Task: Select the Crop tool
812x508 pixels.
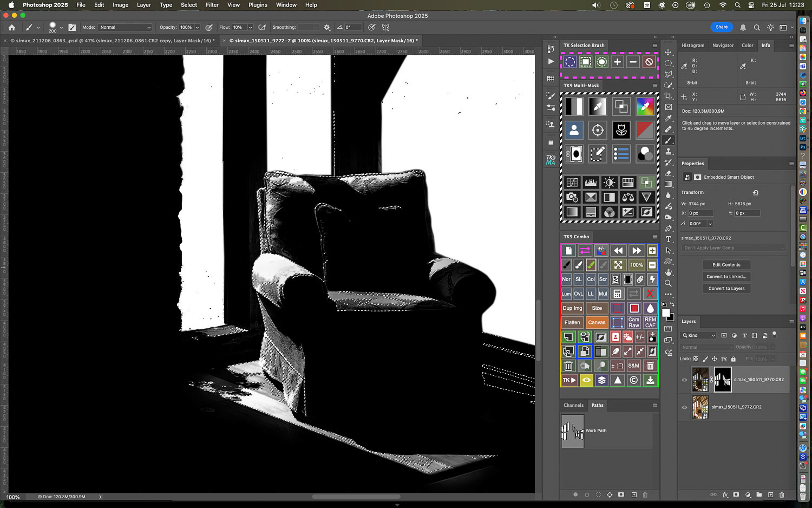Action: click(x=668, y=96)
